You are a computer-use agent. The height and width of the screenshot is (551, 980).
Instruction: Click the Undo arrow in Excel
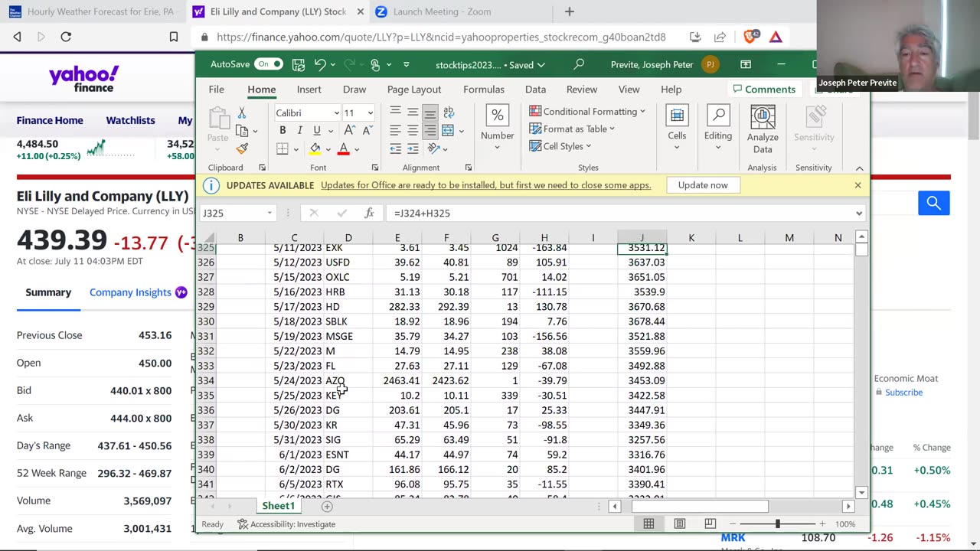[321, 65]
